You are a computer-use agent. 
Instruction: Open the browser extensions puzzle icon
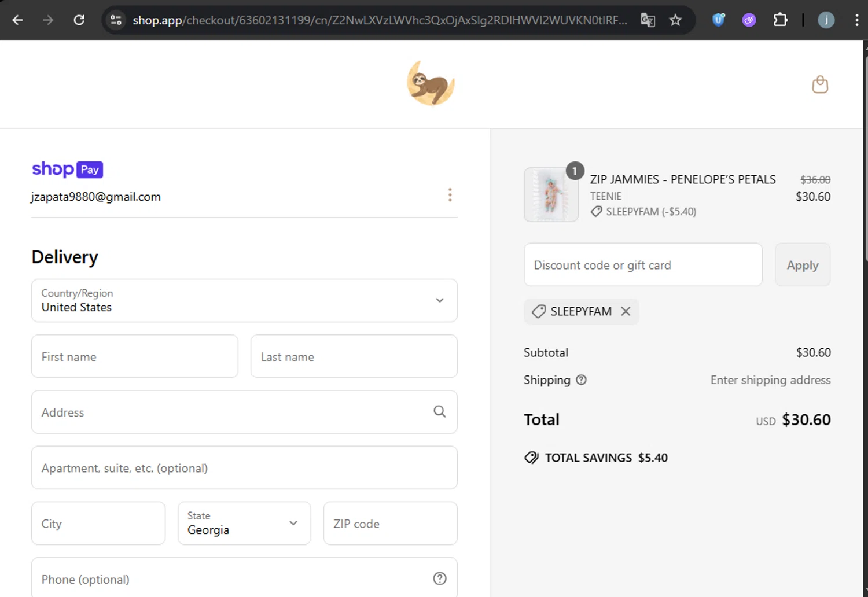point(780,20)
